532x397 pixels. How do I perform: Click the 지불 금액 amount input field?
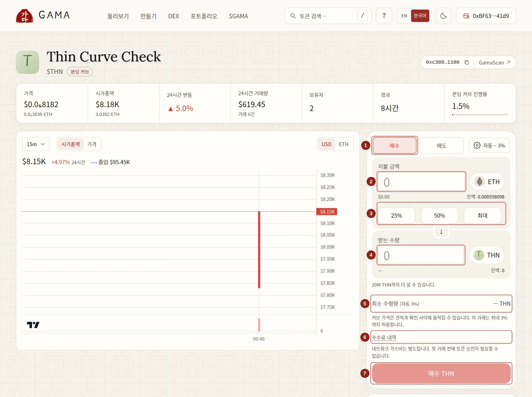click(x=421, y=182)
